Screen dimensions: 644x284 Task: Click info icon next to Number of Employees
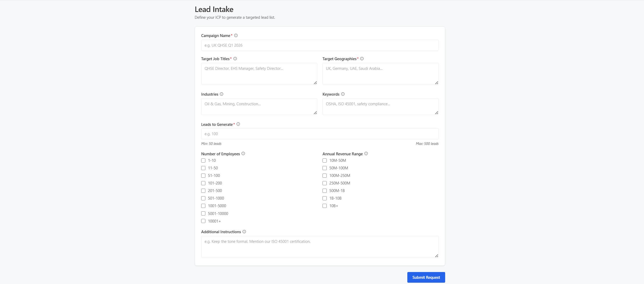[243, 154]
